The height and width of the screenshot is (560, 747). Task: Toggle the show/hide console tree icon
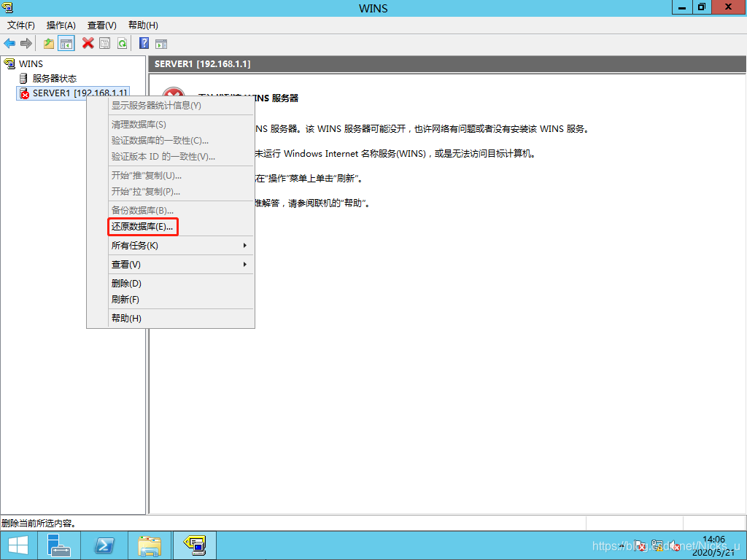click(66, 44)
